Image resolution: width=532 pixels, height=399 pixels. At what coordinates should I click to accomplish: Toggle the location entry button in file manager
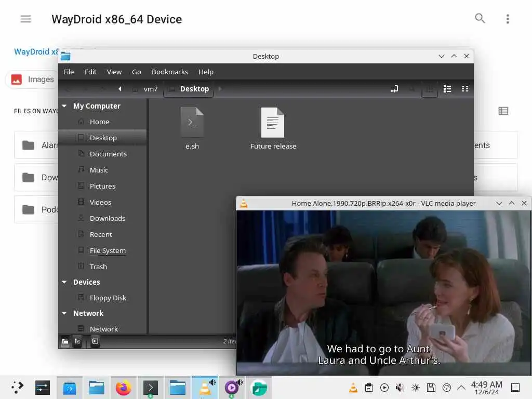[394, 89]
